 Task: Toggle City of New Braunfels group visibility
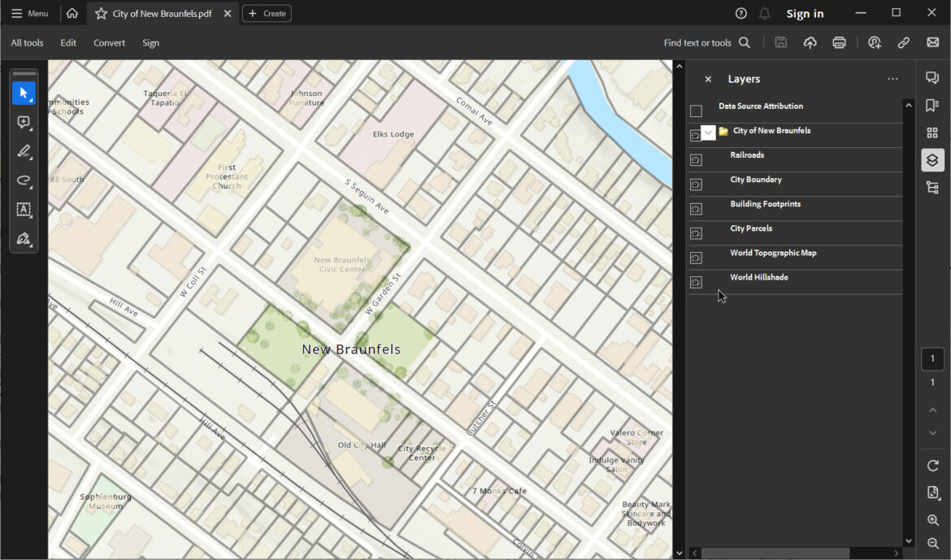(696, 135)
